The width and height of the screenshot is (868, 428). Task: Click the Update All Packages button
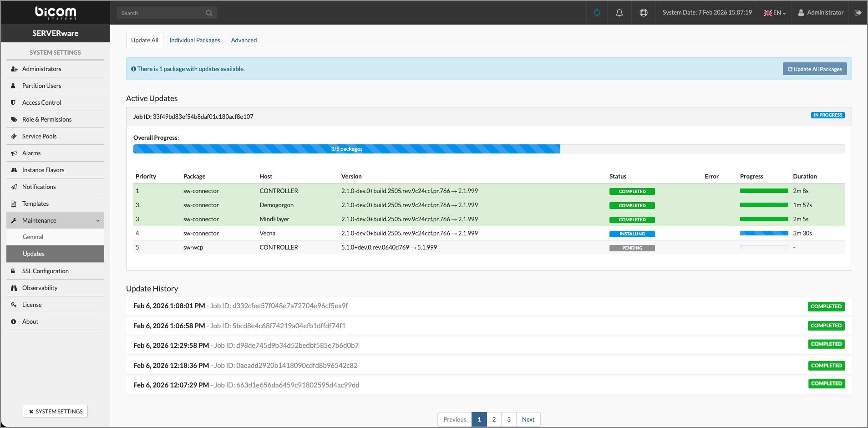pos(815,69)
